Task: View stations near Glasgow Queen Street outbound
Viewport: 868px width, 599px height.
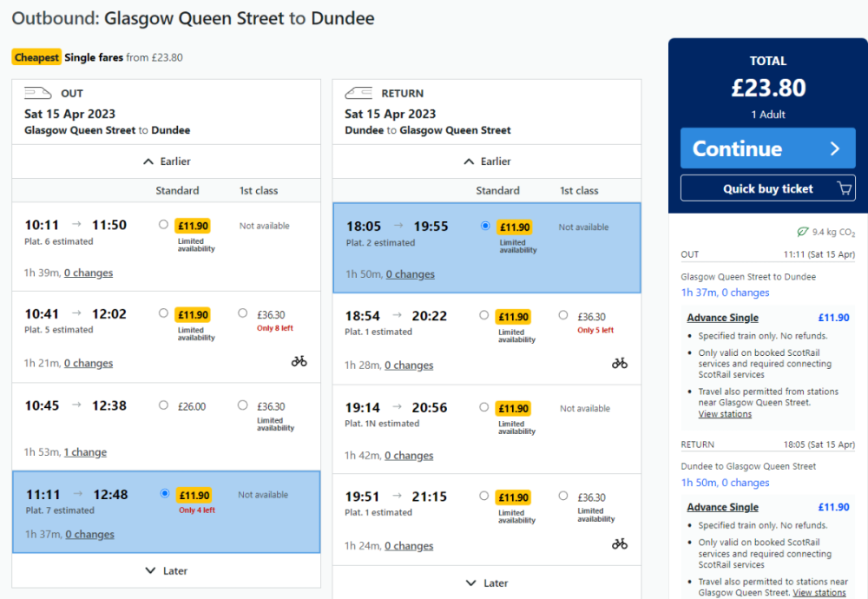Action: tap(725, 414)
